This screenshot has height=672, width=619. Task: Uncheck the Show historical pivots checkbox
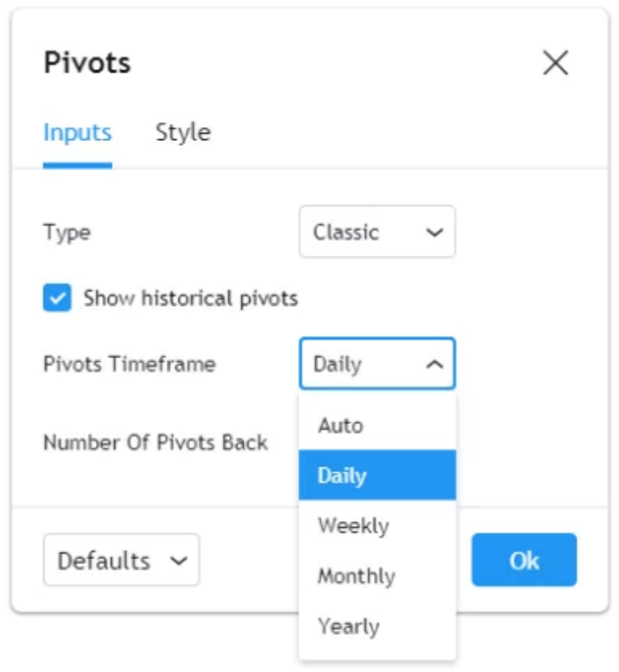click(x=57, y=297)
